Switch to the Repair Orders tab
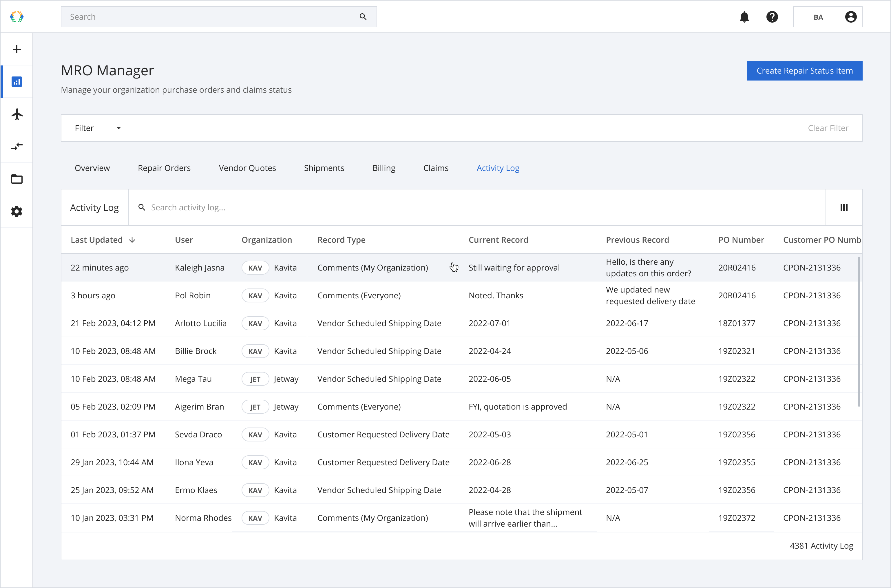Image resolution: width=891 pixels, height=588 pixels. tap(164, 168)
